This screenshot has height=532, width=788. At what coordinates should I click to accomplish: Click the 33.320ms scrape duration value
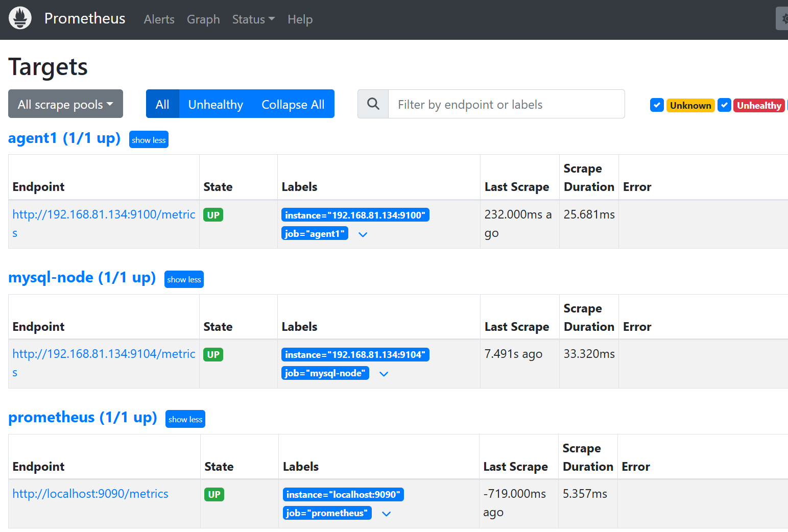click(x=589, y=354)
